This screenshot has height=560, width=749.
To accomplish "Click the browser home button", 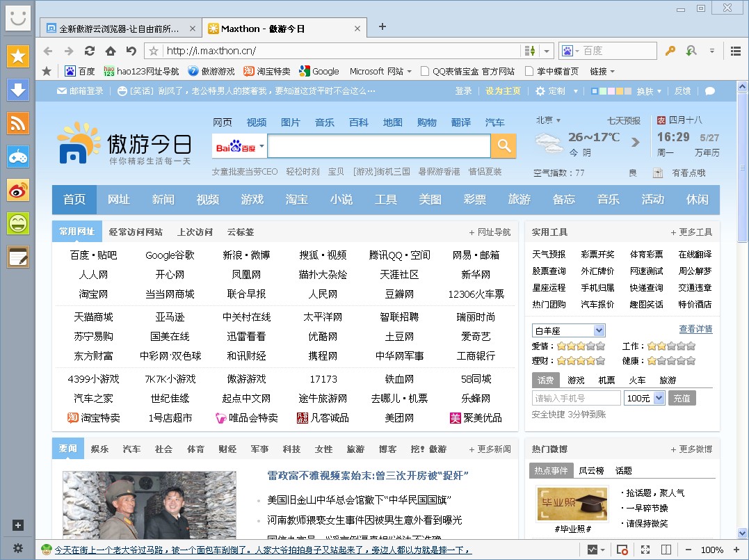I will pyautogui.click(x=110, y=51).
